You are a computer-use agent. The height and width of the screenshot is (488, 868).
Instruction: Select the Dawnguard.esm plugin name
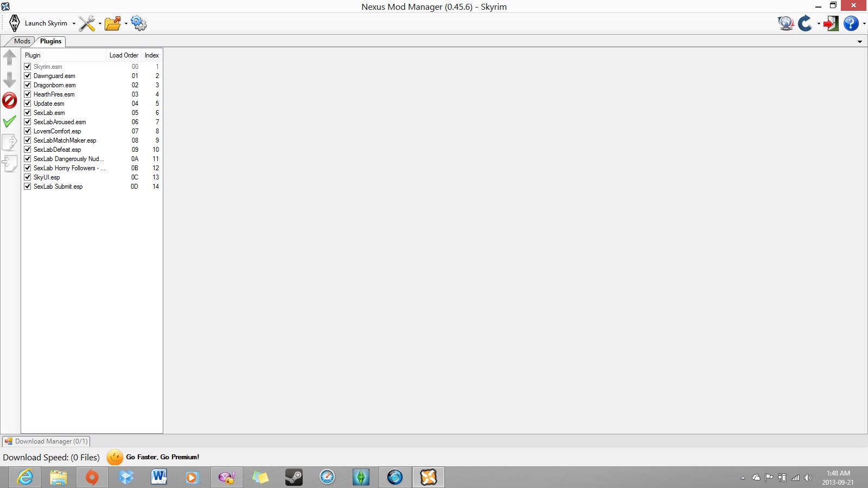54,76
